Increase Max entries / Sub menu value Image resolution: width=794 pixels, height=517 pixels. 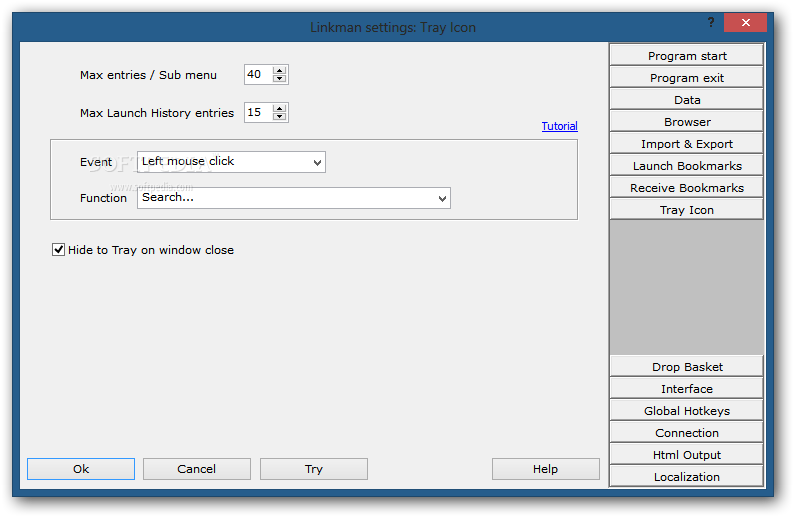[279, 70]
